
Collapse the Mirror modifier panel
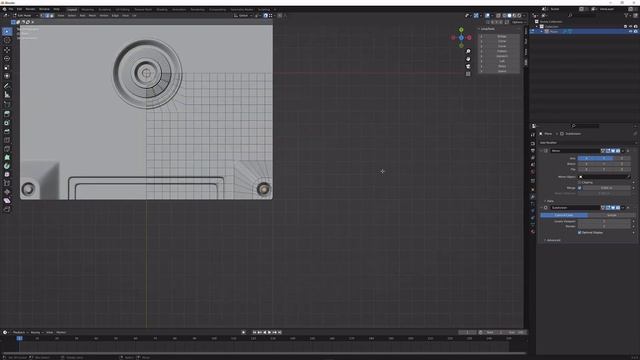pos(542,151)
